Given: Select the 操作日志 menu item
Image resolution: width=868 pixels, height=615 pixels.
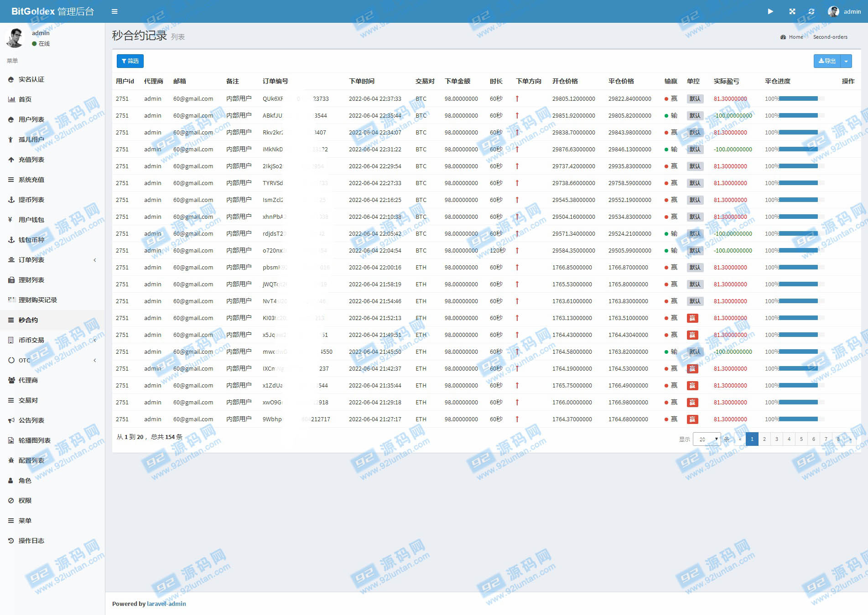Looking at the screenshot, I should pyautogui.click(x=52, y=541).
